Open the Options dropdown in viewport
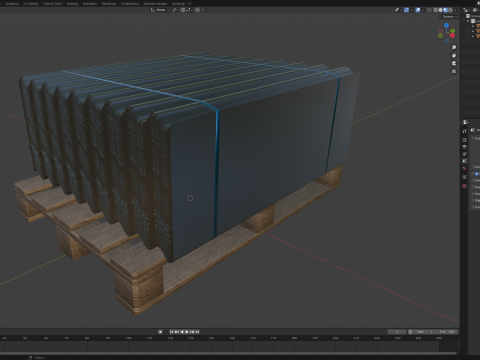The height and width of the screenshot is (360, 480). [450, 17]
